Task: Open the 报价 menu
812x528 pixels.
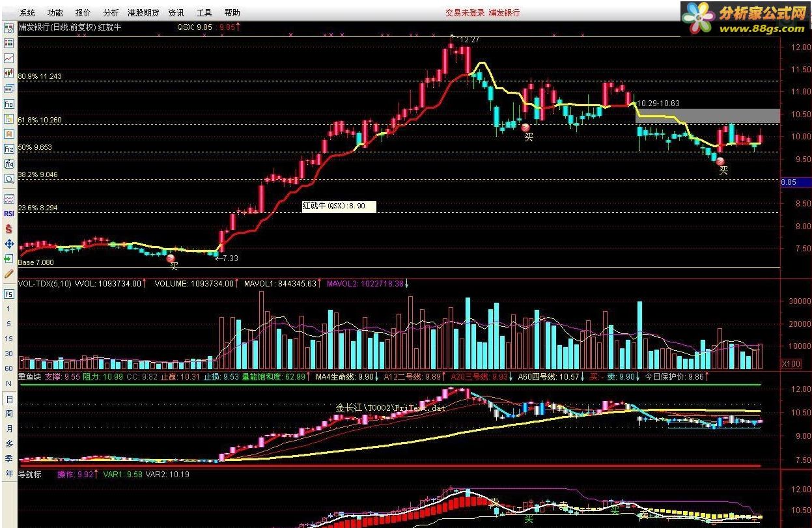Action: (83, 12)
